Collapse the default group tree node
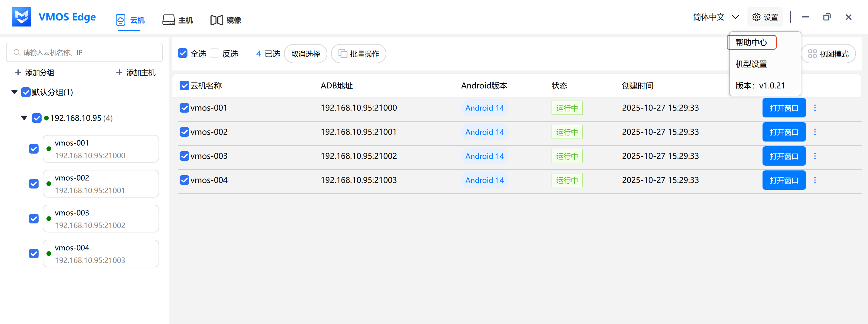The image size is (868, 324). pyautogui.click(x=14, y=92)
